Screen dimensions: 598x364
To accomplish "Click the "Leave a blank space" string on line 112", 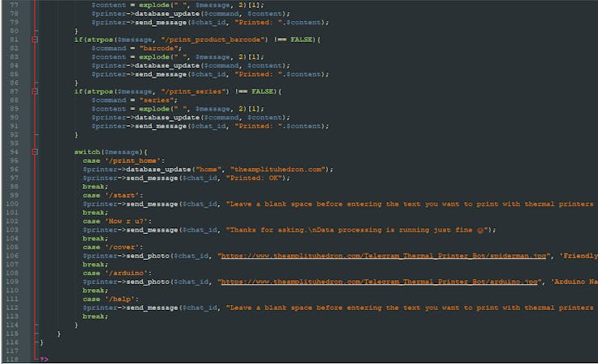I will [x=411, y=308].
